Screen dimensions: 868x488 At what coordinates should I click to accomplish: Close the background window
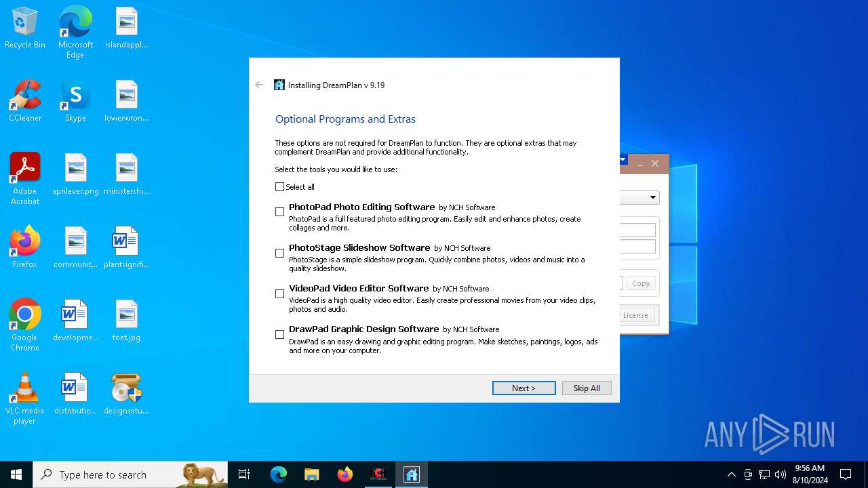655,163
